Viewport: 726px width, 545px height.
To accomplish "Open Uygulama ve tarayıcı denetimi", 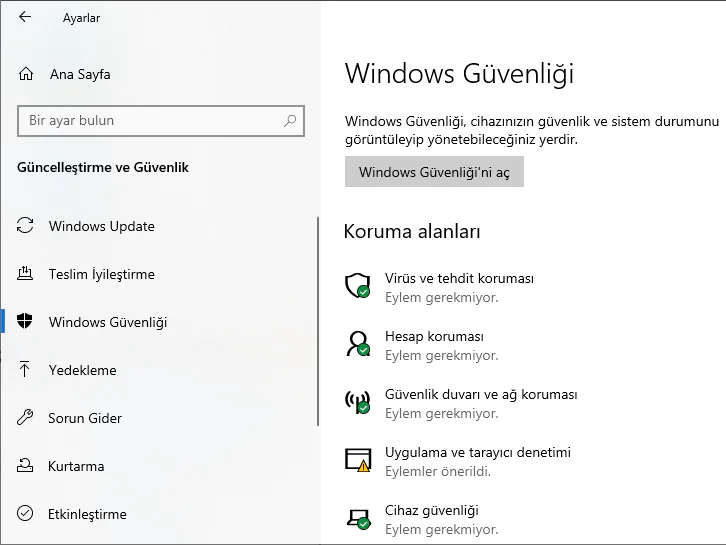I will [x=478, y=452].
